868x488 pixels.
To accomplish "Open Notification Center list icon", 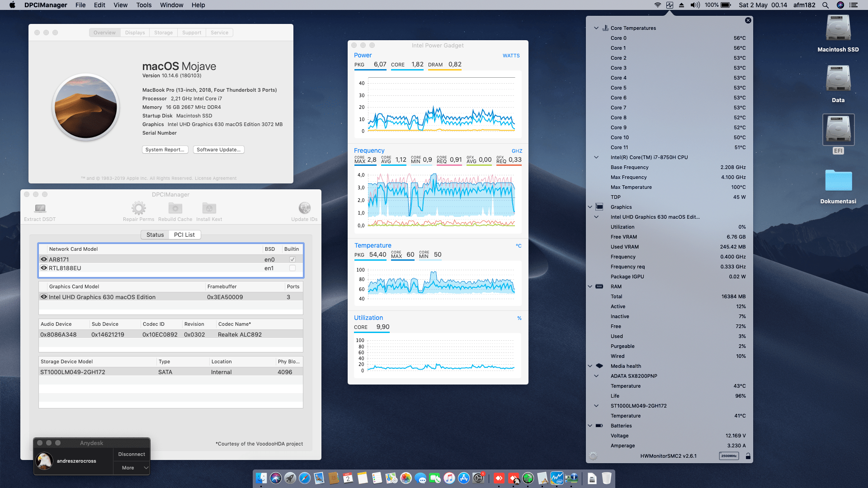I will coord(854,5).
